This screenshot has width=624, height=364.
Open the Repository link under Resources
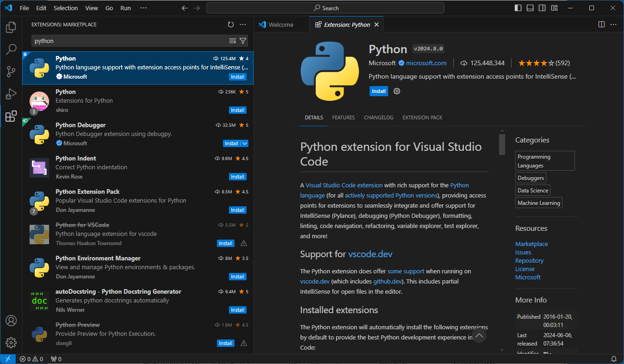(x=529, y=260)
